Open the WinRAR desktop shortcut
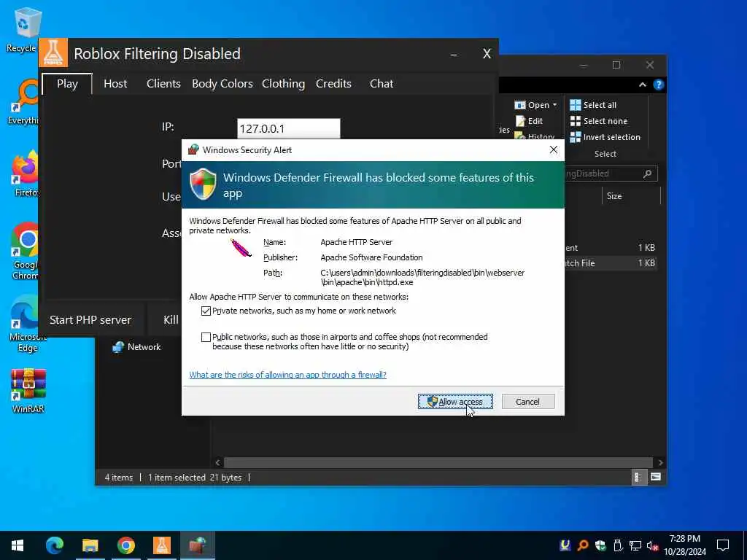 click(28, 391)
